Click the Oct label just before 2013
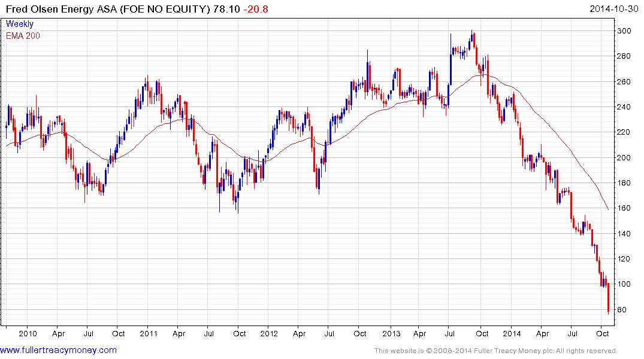Viewport: 644px width, 359px height. 360,333
